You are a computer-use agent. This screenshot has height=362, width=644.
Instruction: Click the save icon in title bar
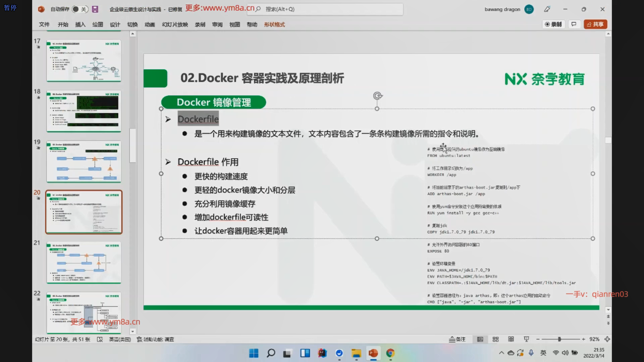95,9
